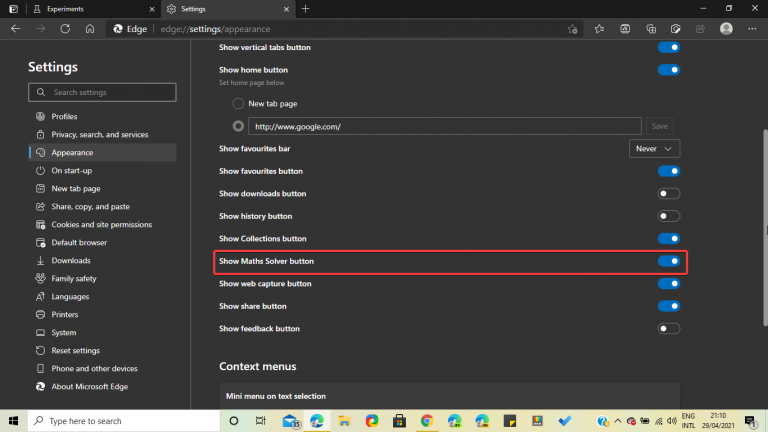This screenshot has width=768, height=432.
Task: Open New tab page settings
Action: (x=103, y=189)
